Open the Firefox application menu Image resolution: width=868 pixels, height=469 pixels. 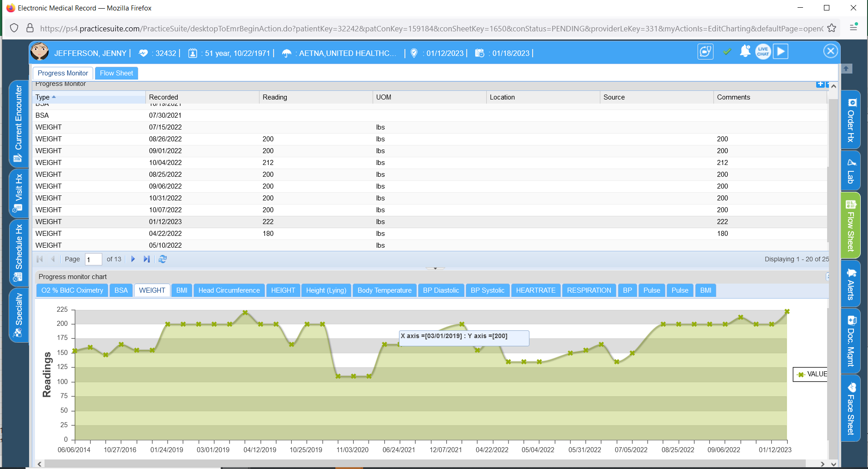[853, 28]
